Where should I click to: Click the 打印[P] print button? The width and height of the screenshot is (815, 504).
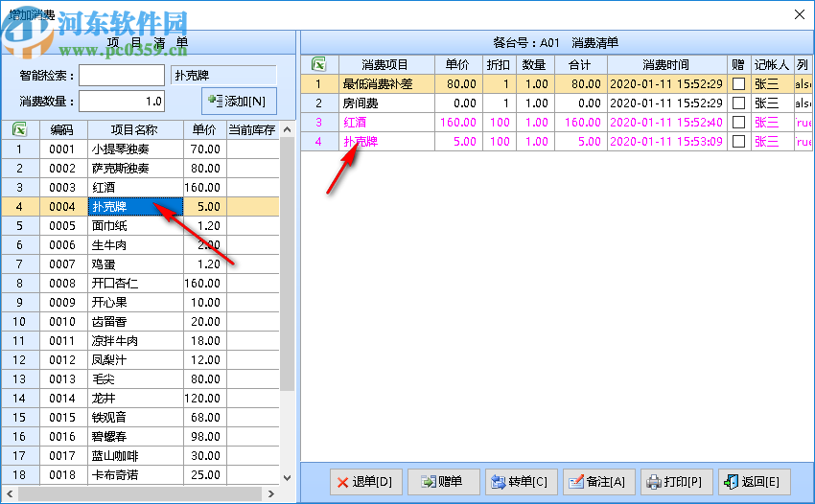(676, 482)
